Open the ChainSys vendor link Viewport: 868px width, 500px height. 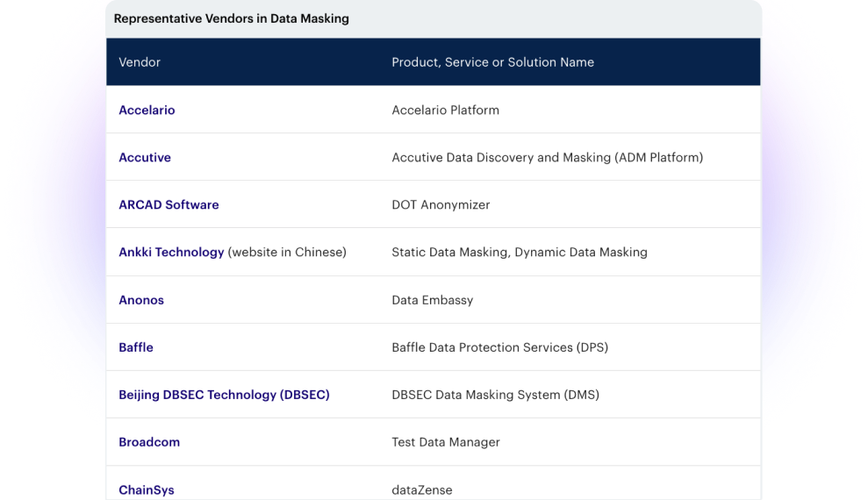(147, 490)
